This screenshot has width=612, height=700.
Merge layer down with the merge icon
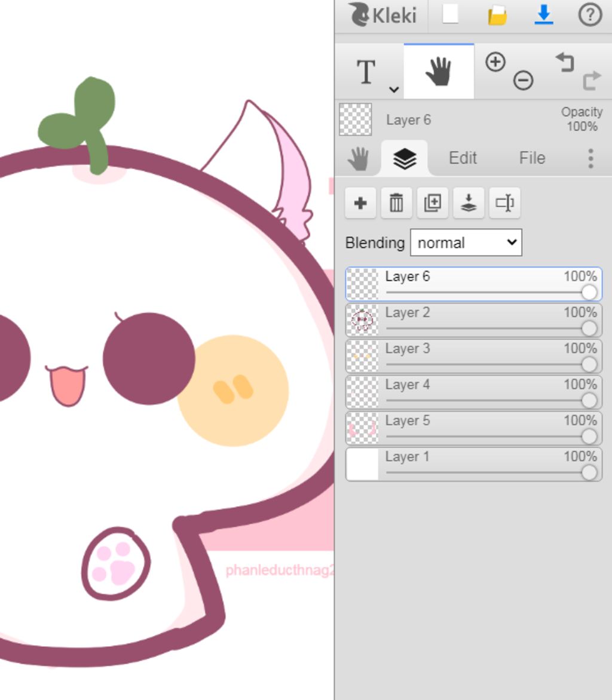coord(469,203)
